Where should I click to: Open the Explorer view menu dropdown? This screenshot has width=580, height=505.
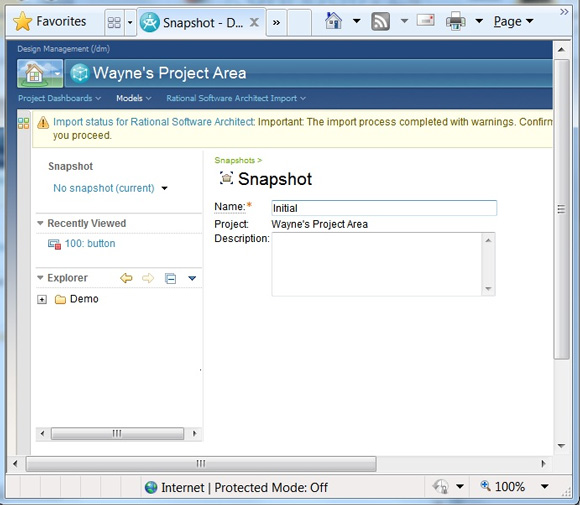tap(192, 278)
